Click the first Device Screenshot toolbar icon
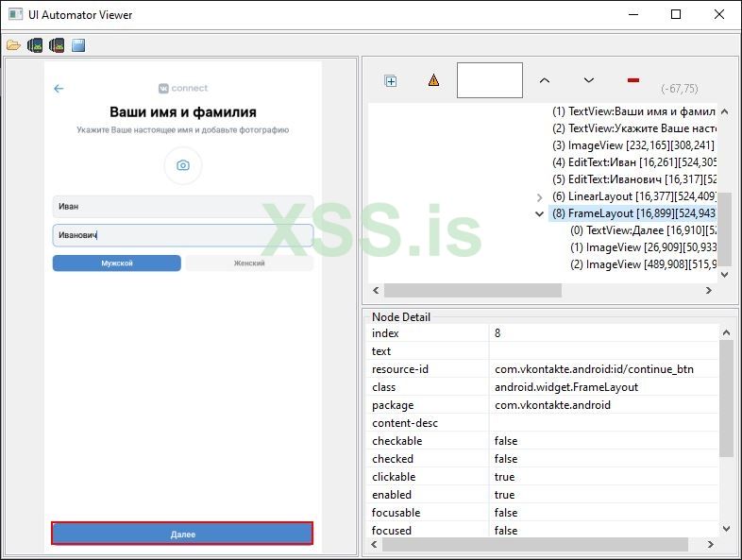This screenshot has width=742, height=560. point(35,45)
